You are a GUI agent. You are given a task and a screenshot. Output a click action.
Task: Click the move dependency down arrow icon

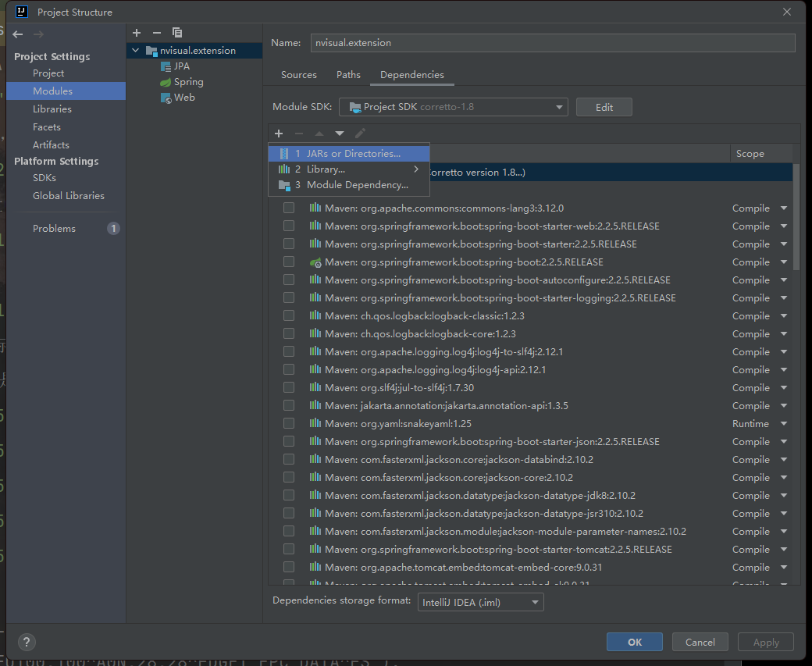coord(340,134)
